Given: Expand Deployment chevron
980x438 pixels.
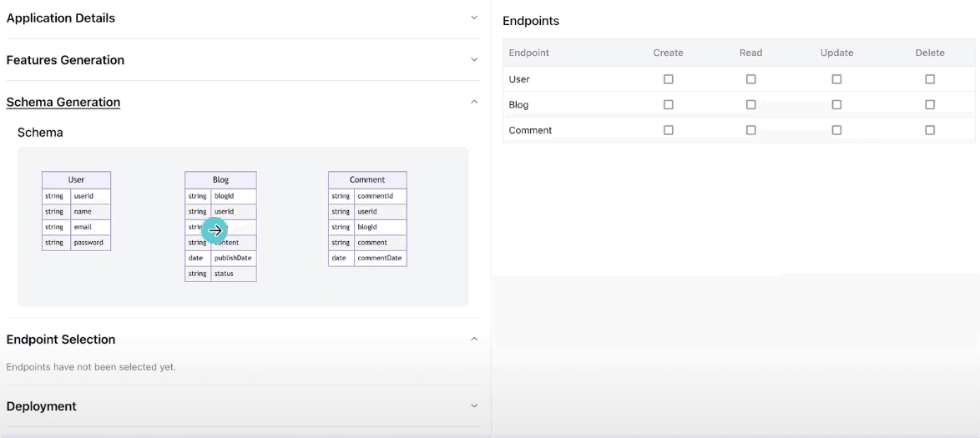Looking at the screenshot, I should [474, 405].
